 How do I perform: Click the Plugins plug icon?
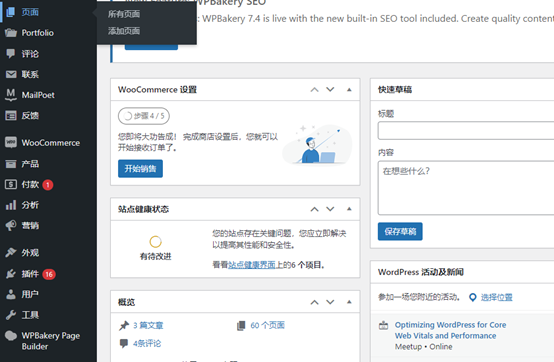(x=11, y=274)
